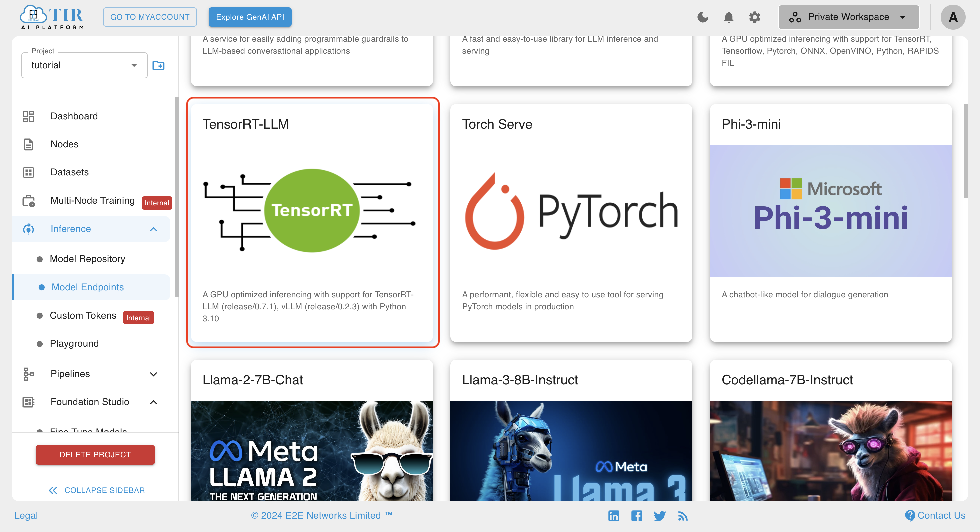The width and height of the screenshot is (980, 532).
Task: Click the collapse sidebar double-arrow icon
Action: coord(53,491)
